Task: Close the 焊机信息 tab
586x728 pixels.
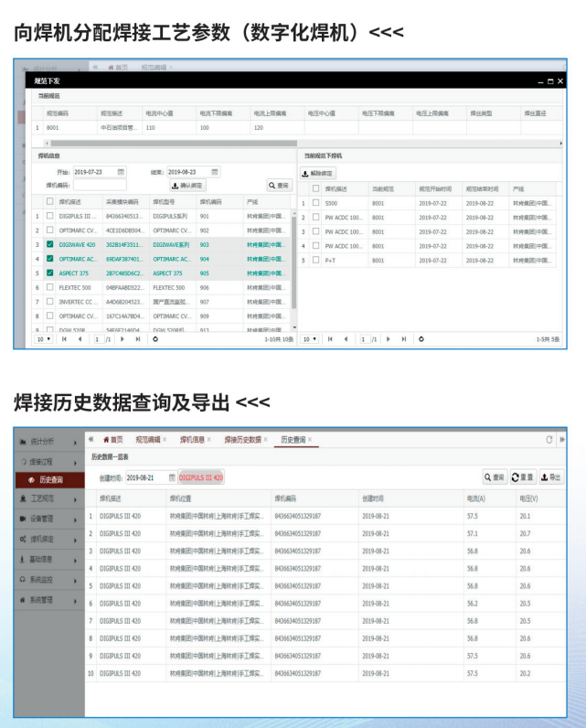Action: tap(208, 440)
